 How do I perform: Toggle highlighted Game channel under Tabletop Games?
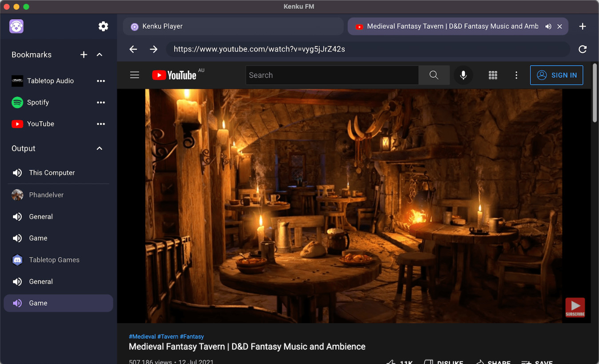pyautogui.click(x=58, y=303)
